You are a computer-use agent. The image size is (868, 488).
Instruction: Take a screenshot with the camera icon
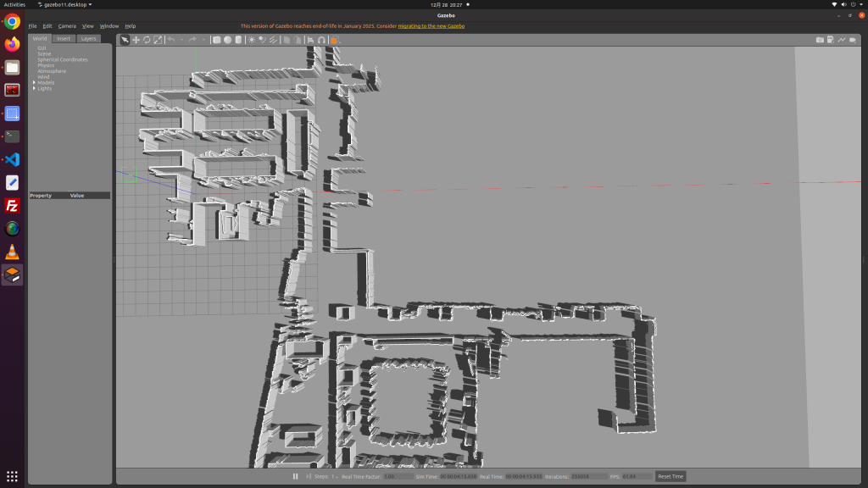(820, 40)
